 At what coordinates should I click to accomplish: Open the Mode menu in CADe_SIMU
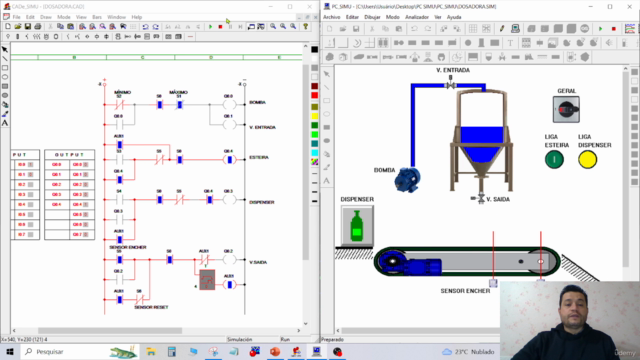(64, 17)
